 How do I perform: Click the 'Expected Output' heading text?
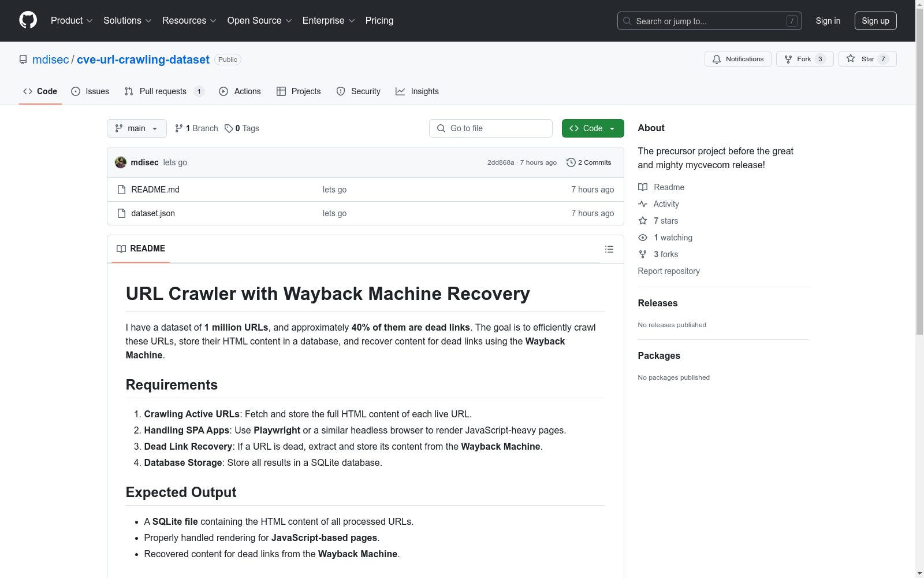pos(181,492)
